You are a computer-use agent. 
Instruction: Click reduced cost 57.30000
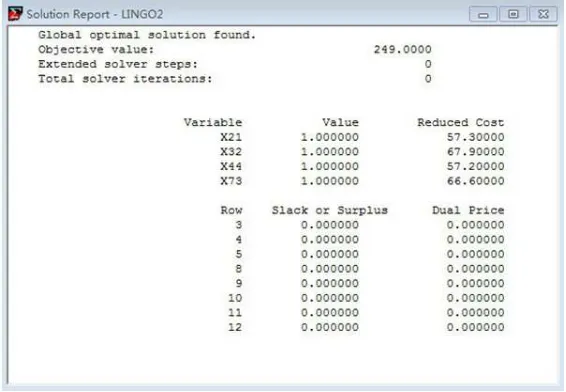(475, 137)
